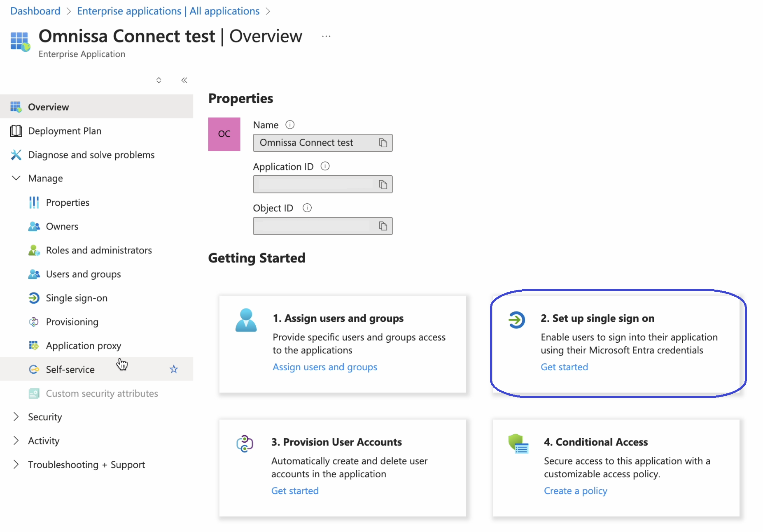
Task: Click the Application proxy sidebar icon
Action: pyautogui.click(x=34, y=346)
